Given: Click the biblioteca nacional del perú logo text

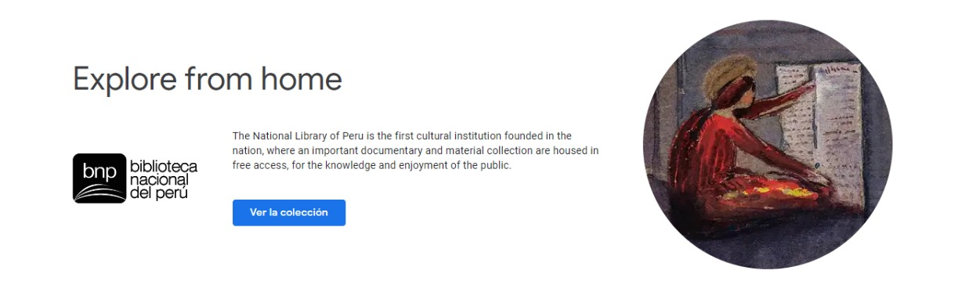Looking at the screenshot, I should coord(163,179).
